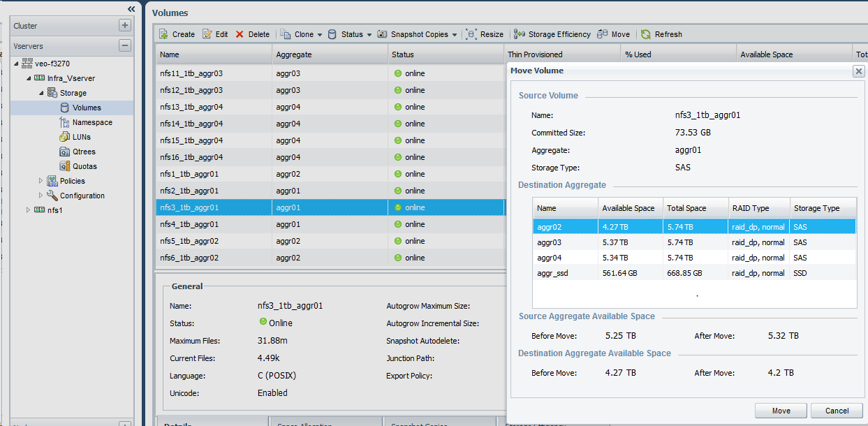The height and width of the screenshot is (426, 868).
Task: Select LUNs in the storage tree
Action: coord(81,137)
